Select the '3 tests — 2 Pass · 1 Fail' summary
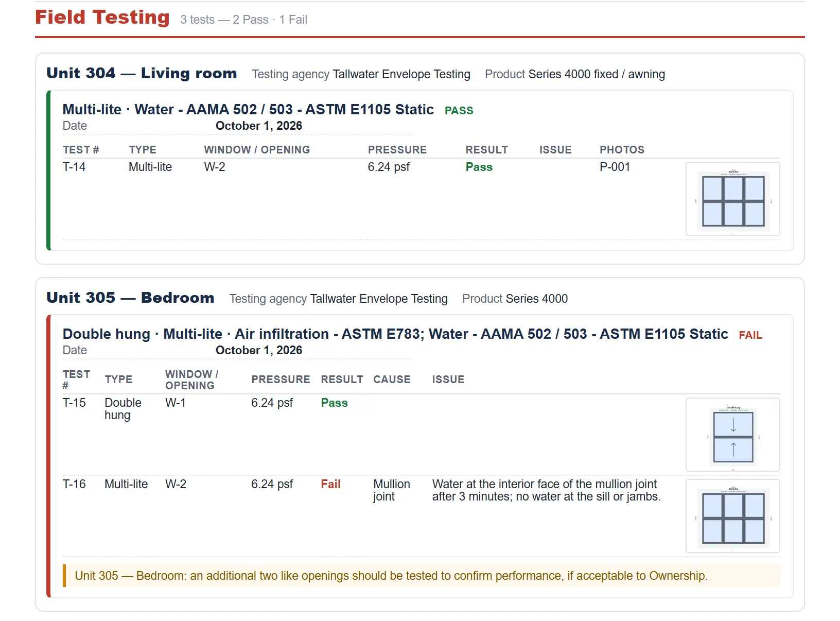This screenshot has width=840, height=621. [243, 20]
